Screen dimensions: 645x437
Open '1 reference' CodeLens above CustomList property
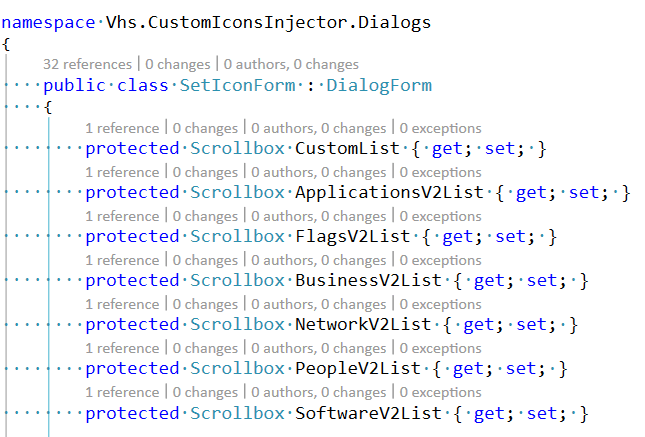tap(122, 128)
